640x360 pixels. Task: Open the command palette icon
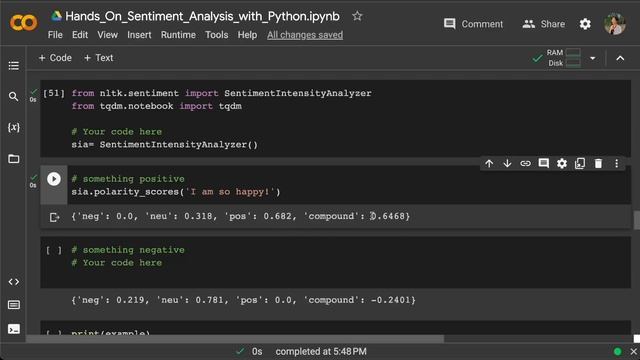pyautogui.click(x=13, y=305)
